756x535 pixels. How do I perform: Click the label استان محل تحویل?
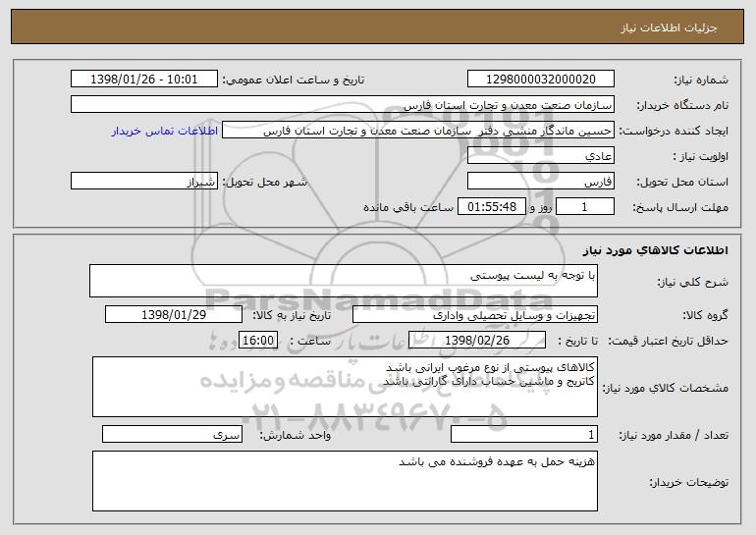click(682, 182)
